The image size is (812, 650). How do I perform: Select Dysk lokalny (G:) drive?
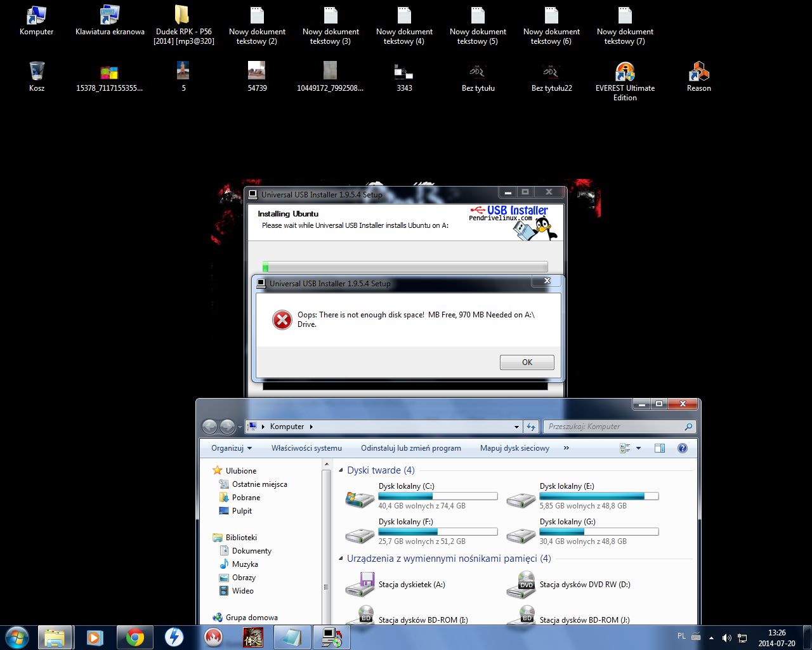coord(582,532)
